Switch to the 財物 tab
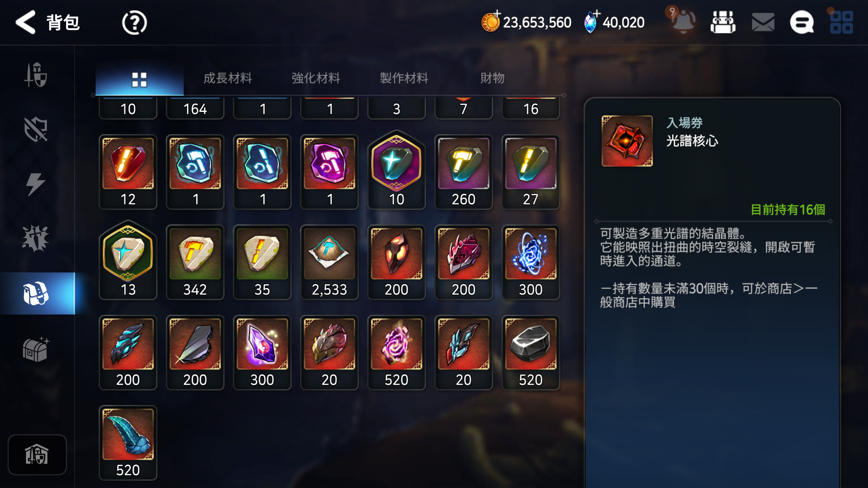Image resolution: width=868 pixels, height=488 pixels. pos(492,78)
